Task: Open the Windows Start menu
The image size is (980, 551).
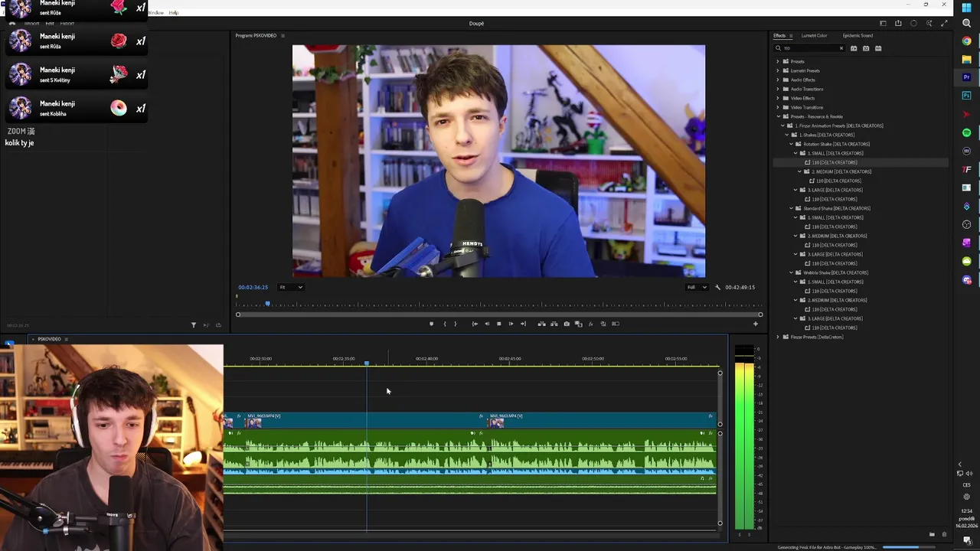Action: (967, 8)
